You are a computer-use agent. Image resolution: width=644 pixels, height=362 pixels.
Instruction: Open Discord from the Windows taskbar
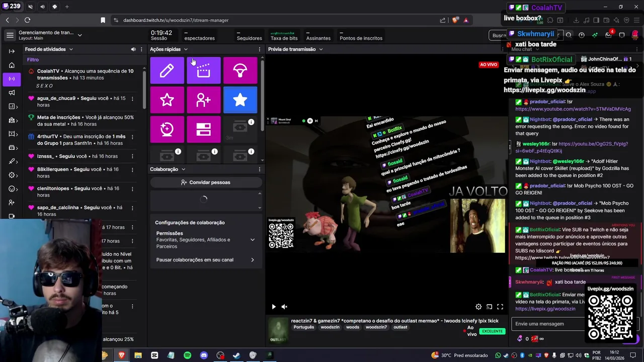[204, 355]
